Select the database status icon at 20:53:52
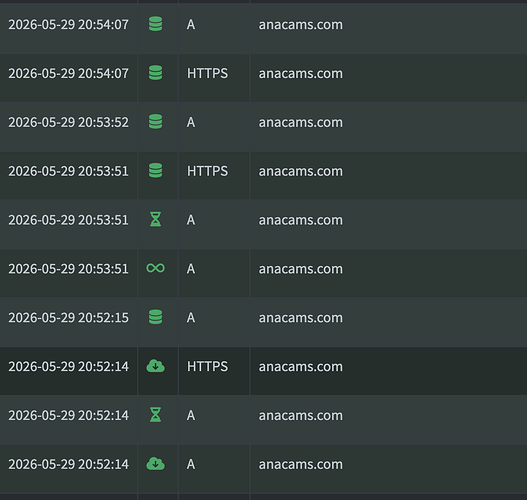 click(x=155, y=122)
